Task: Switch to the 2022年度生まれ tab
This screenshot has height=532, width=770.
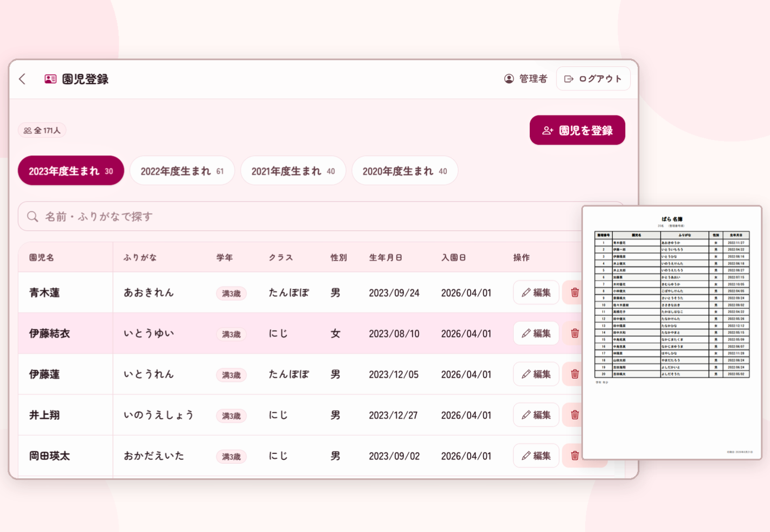Action: (x=182, y=171)
